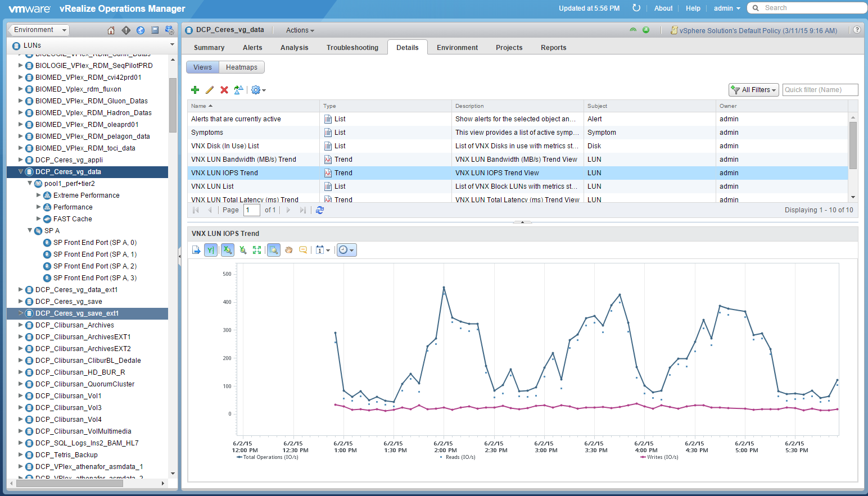Collapse the DCP_Ceres_vg_data tree node
Image resolution: width=868 pixels, height=496 pixels.
[21, 172]
